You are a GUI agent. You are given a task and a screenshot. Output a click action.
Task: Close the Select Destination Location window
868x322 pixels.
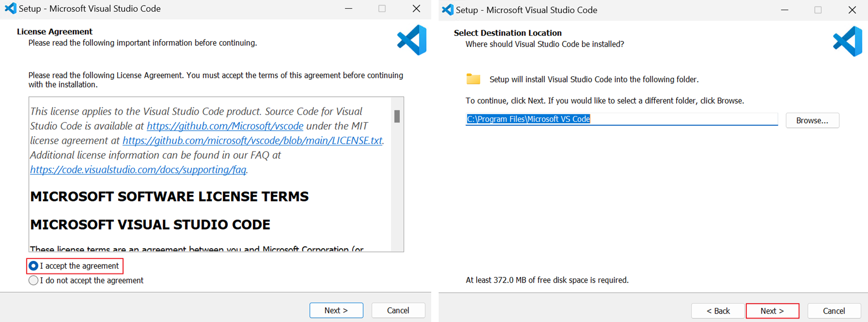[x=852, y=10]
